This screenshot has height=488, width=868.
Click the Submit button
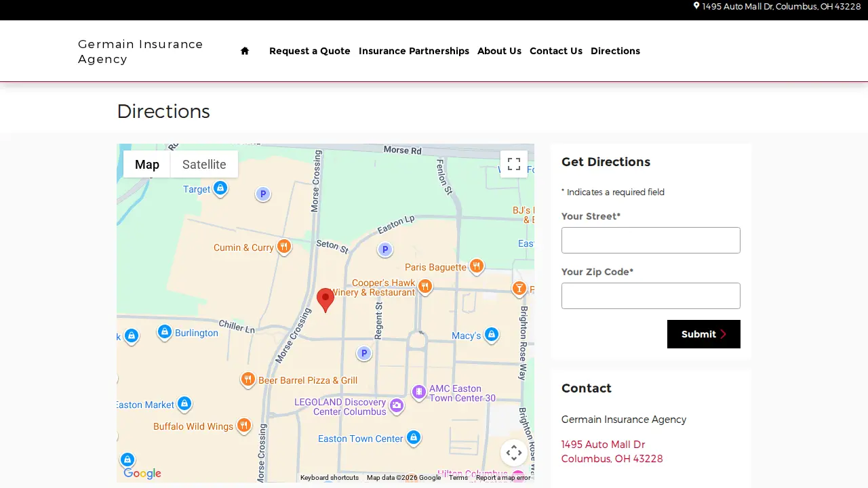pyautogui.click(x=704, y=334)
